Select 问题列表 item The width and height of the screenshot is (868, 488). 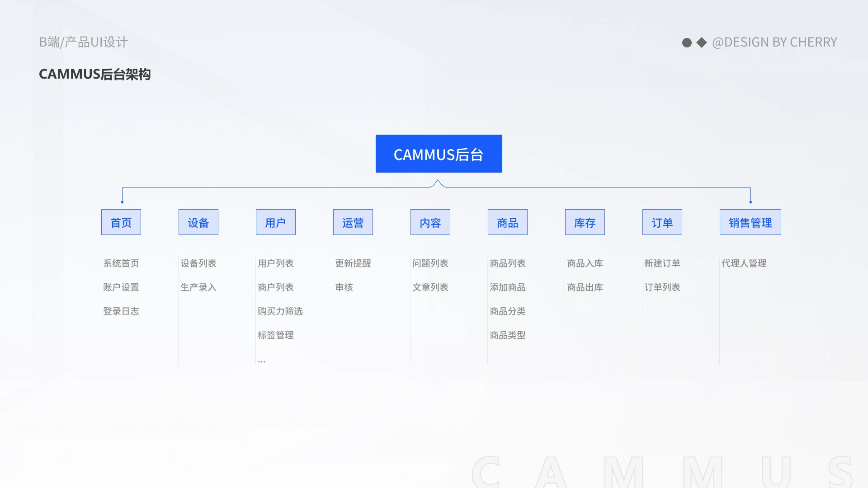point(430,263)
